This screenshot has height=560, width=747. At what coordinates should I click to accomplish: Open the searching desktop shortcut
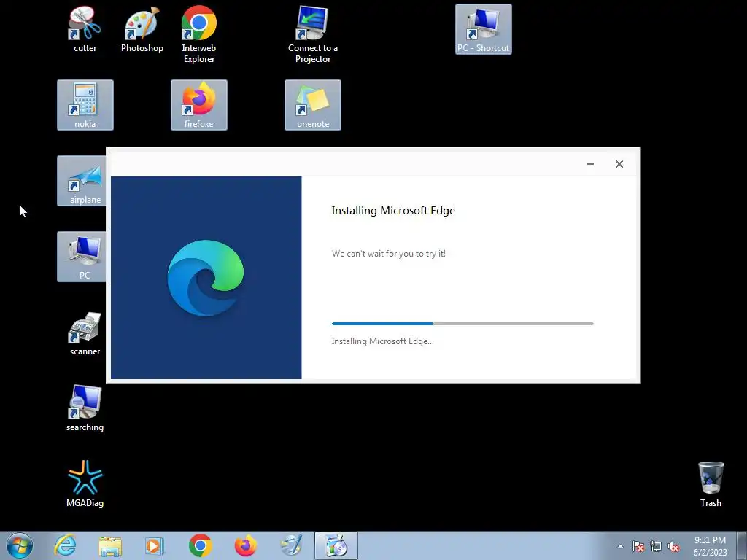tap(85, 408)
